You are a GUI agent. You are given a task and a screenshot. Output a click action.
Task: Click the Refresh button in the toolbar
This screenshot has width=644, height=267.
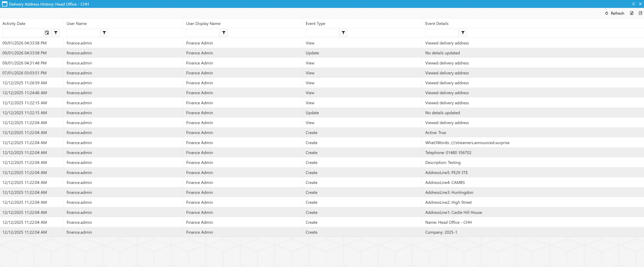point(615,13)
